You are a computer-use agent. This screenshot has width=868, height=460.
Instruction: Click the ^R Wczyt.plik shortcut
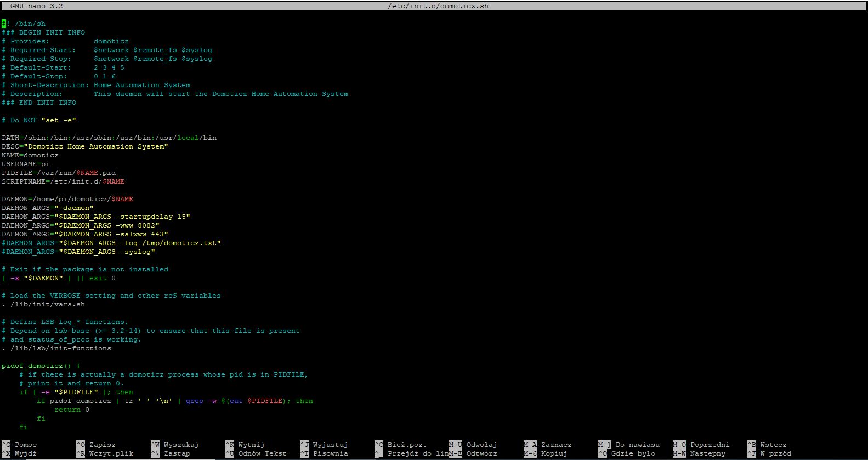[x=105, y=453]
